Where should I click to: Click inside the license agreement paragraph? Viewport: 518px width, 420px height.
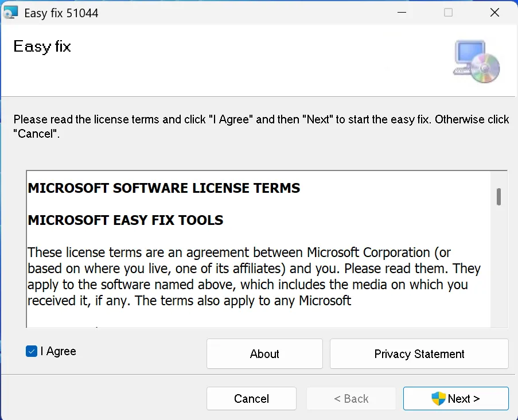point(252,277)
